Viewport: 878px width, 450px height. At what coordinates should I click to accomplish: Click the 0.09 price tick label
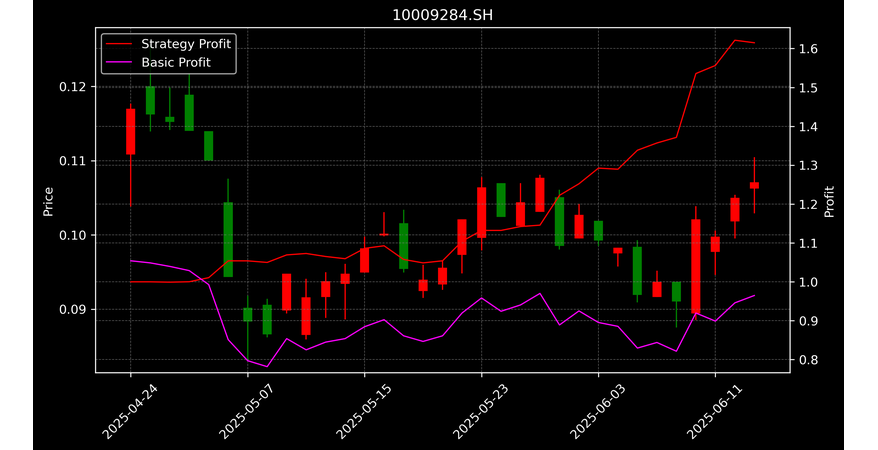click(x=73, y=310)
